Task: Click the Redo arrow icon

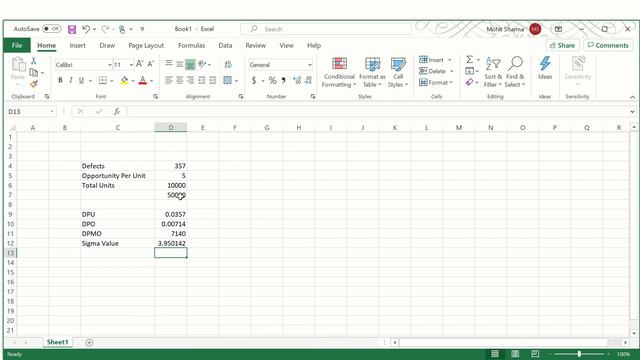Action: [105, 29]
